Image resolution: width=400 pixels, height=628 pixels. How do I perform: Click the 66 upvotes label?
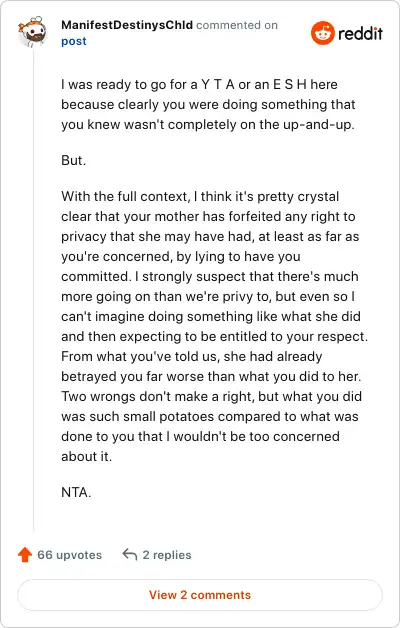[69, 555]
